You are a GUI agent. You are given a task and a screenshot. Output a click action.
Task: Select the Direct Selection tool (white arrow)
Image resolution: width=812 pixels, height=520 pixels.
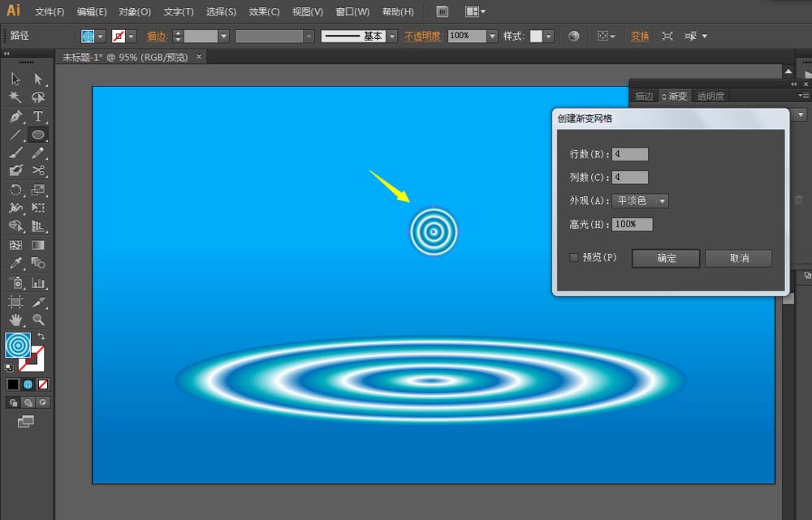click(x=38, y=79)
